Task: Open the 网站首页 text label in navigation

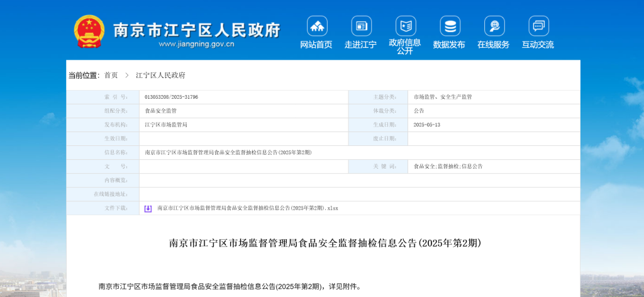Action: (x=316, y=45)
